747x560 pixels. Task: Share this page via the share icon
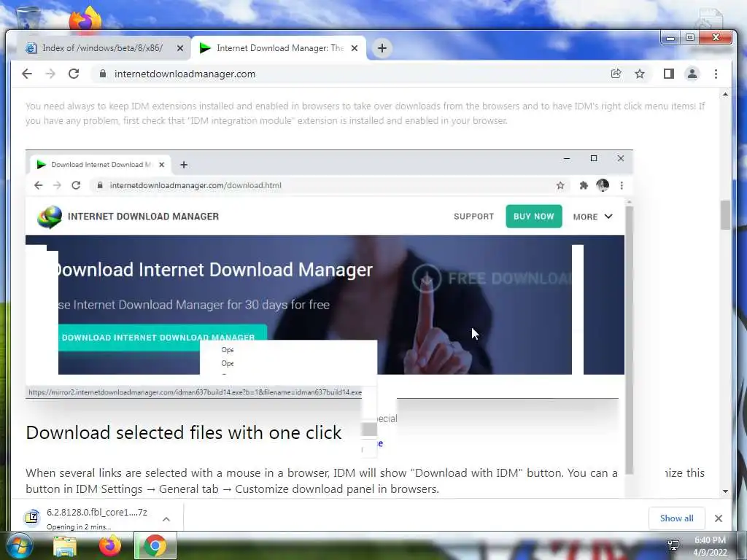[x=616, y=74]
